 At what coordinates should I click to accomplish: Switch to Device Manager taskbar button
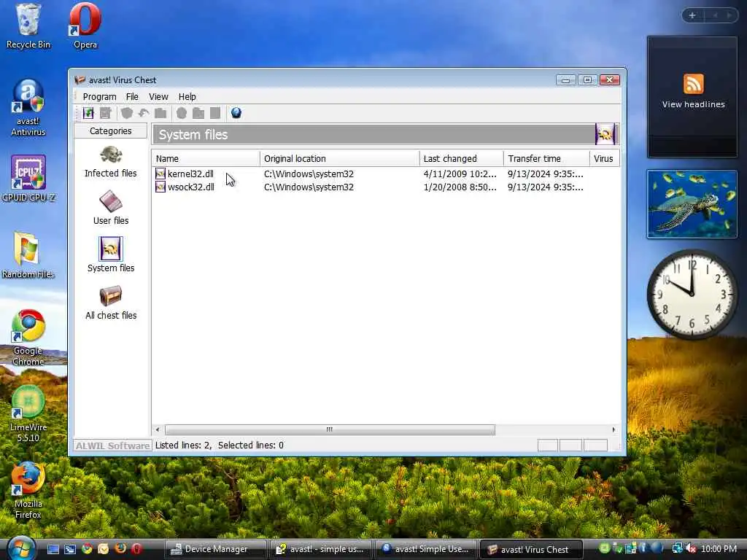215,549
